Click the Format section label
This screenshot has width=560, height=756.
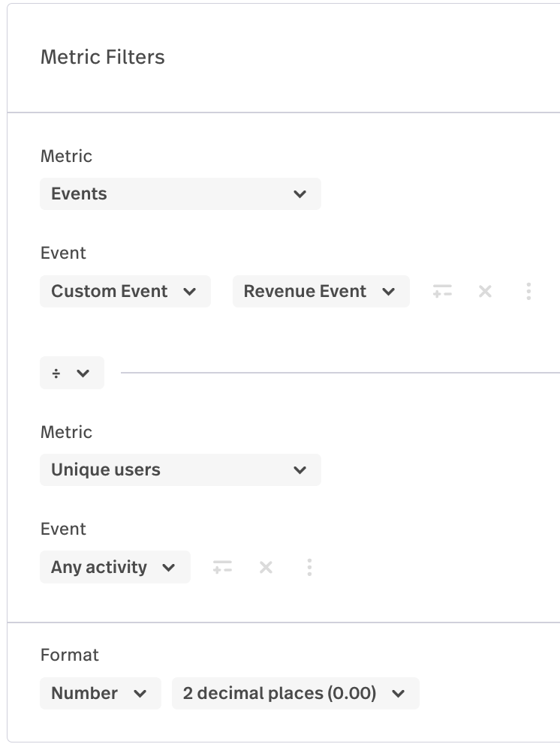(69, 655)
